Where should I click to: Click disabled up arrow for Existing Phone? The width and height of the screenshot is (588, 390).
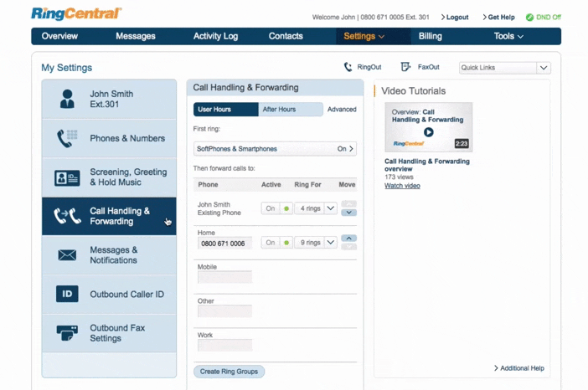pyautogui.click(x=348, y=204)
